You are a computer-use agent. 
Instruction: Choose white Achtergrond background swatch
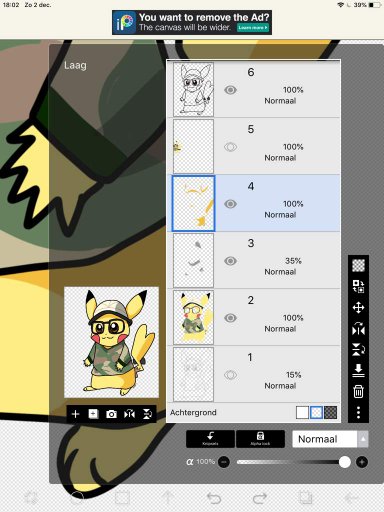[302, 412]
